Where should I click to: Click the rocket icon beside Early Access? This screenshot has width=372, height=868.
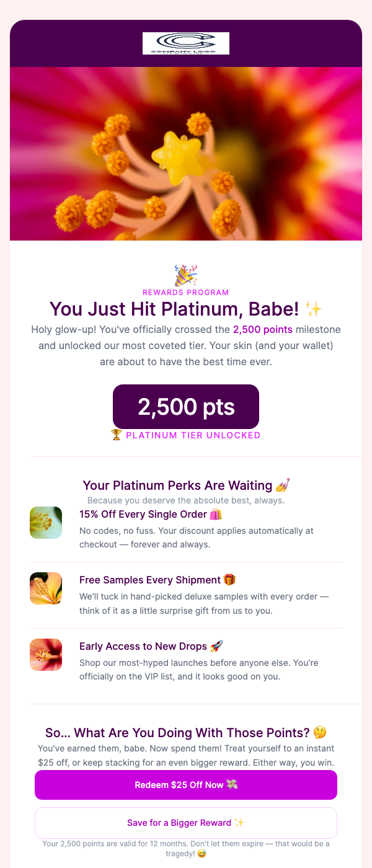pos(214,646)
